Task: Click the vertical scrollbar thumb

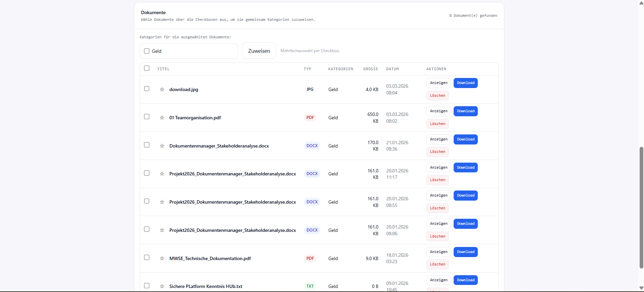Action: tap(641, 207)
